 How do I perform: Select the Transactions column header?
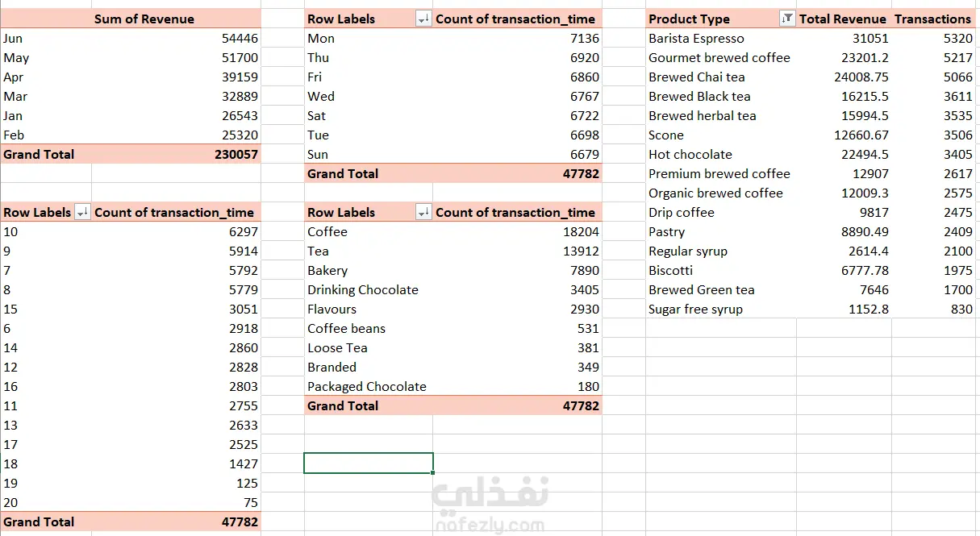pyautogui.click(x=932, y=19)
